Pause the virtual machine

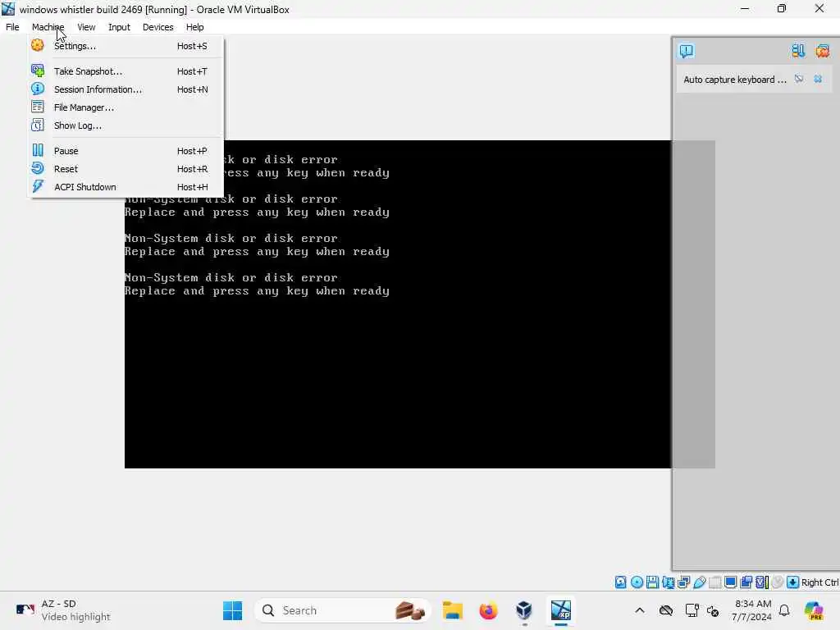(x=126, y=151)
